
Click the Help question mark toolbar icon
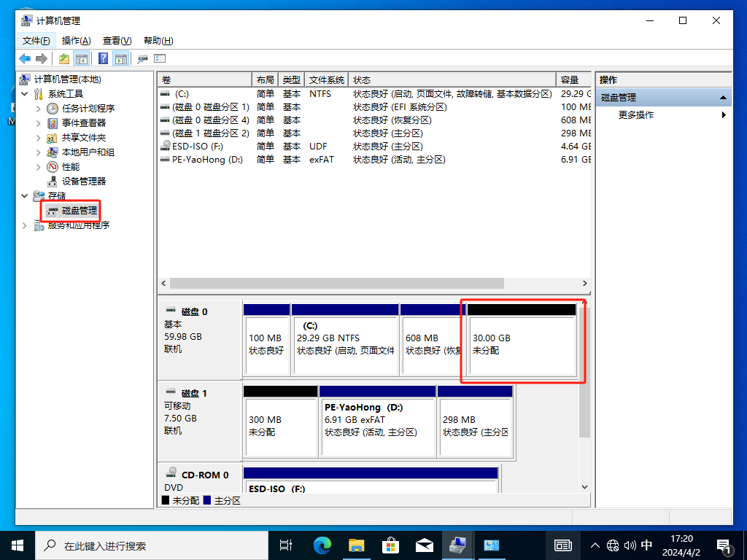coord(104,59)
